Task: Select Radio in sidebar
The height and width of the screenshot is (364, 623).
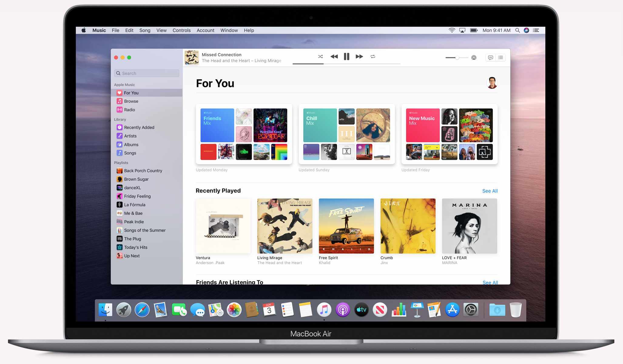Action: 130,110
